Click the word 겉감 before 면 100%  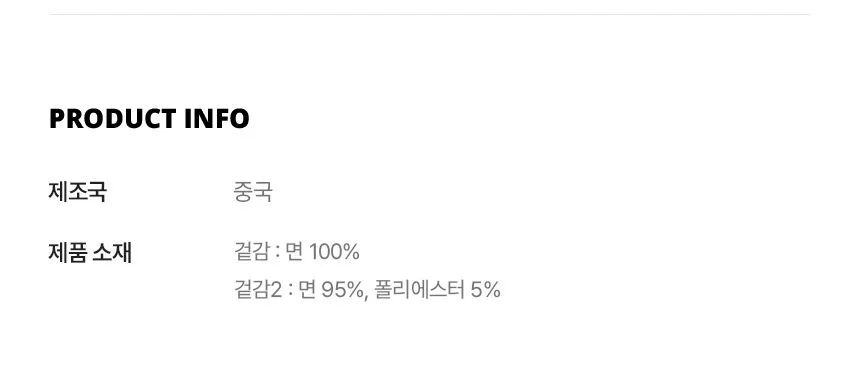click(251, 252)
